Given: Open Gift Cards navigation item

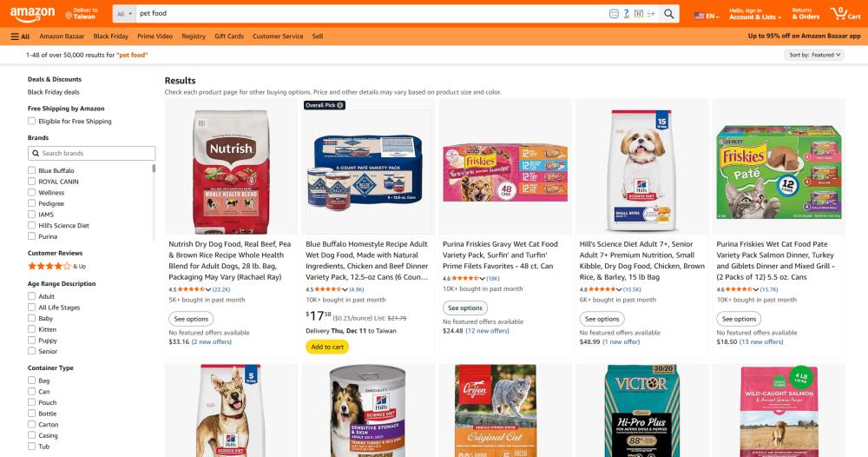Looking at the screenshot, I should pos(229,36).
